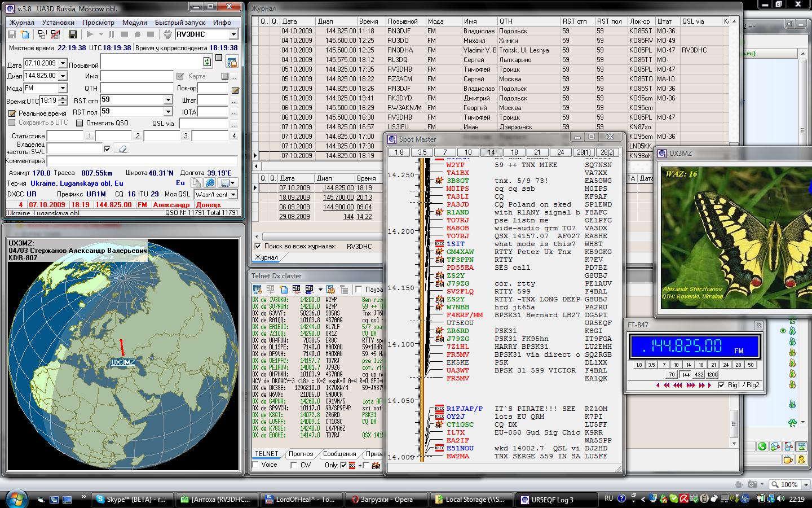812x508 pixels.
Task: Toggle the Rig1 / Rig2 checkbox
Action: pyautogui.click(x=721, y=386)
